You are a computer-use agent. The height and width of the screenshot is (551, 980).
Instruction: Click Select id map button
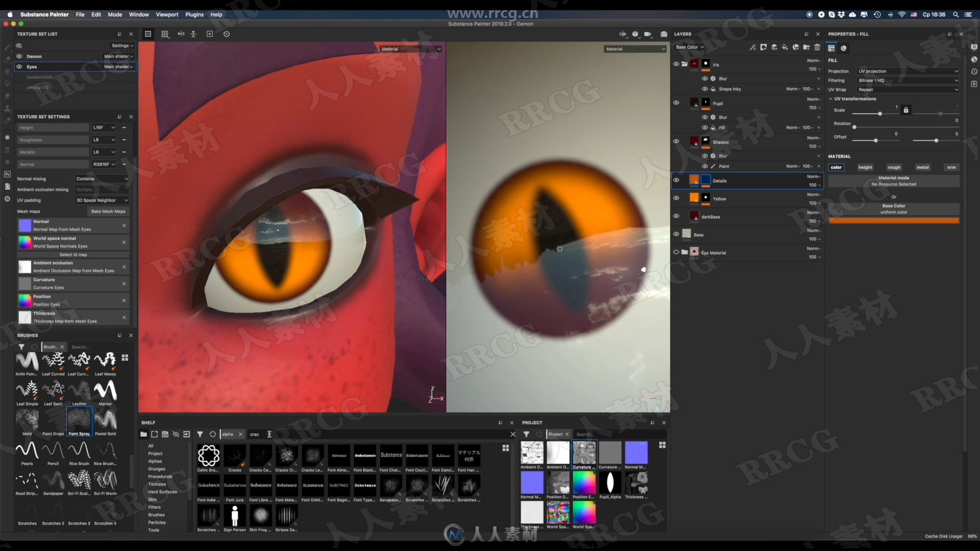(73, 255)
